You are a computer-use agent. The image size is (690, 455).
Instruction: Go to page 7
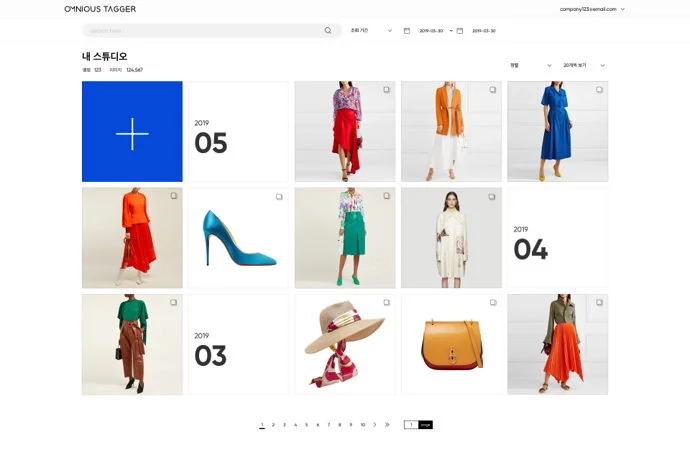(x=329, y=425)
